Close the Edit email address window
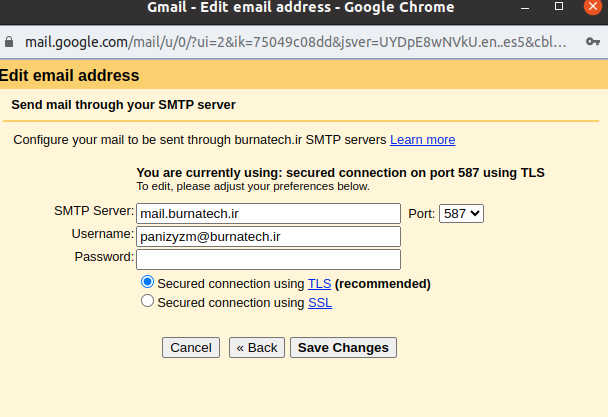 592,8
